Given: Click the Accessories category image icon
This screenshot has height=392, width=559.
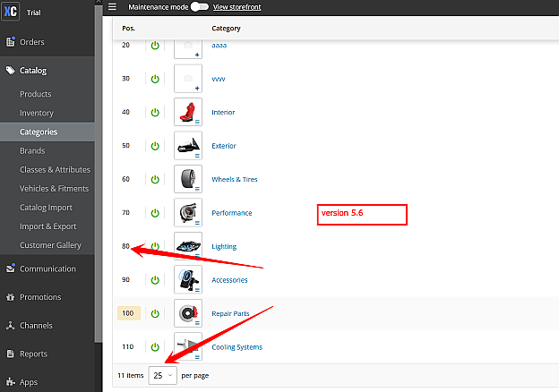Looking at the screenshot, I should pyautogui.click(x=188, y=279).
